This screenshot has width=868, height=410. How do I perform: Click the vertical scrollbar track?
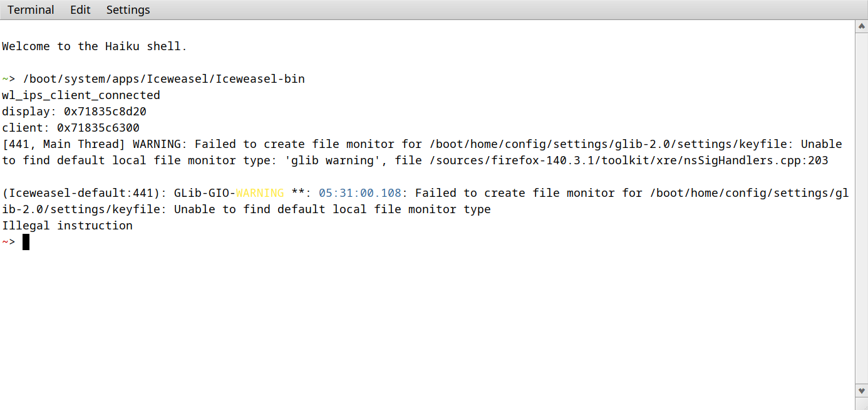point(861,207)
